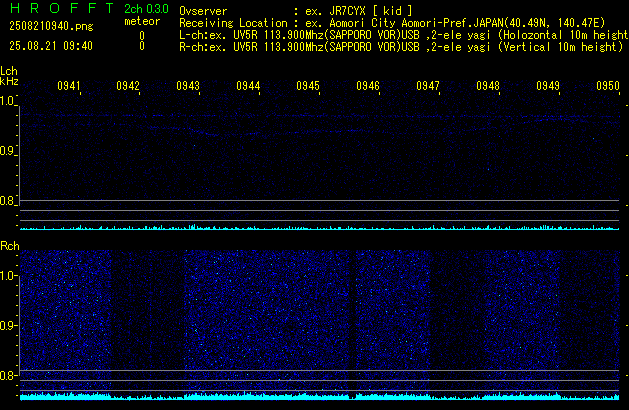Image resolution: width=629 pixels, height=410 pixels.
Task: Click the lower meteor count '0'
Action: click(142, 46)
